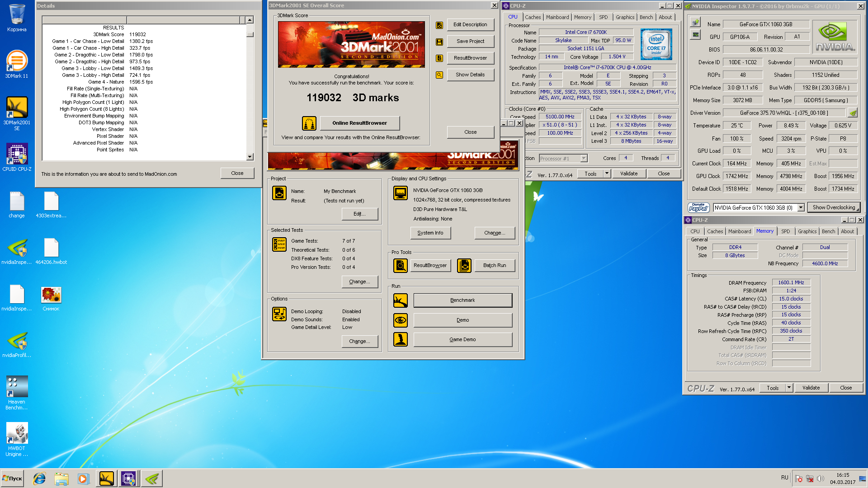Select the Снимок image file on desktop

[x=51, y=299]
